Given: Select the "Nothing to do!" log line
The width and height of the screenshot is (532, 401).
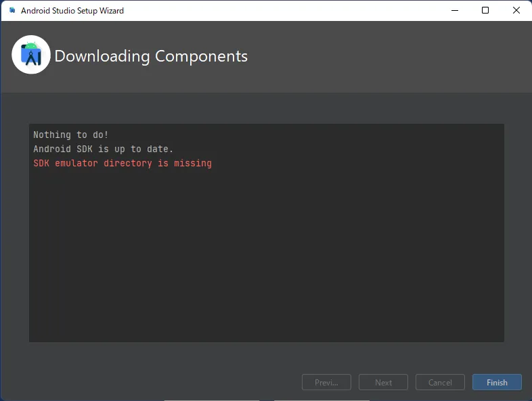Looking at the screenshot, I should coord(70,135).
